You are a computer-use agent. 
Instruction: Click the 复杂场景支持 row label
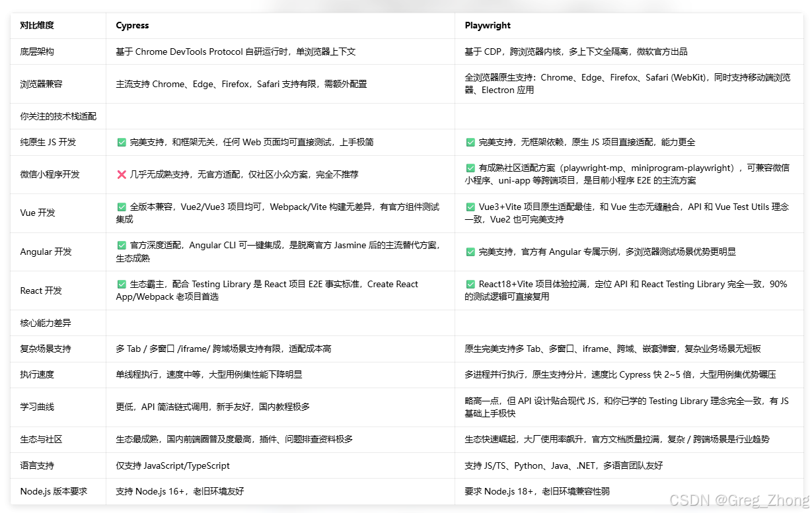click(46, 349)
